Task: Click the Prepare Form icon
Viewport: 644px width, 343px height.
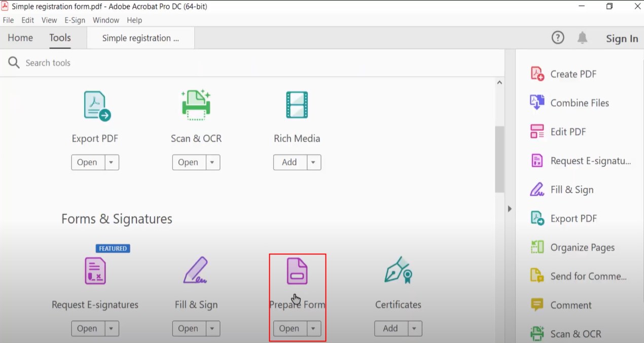Action: (297, 271)
